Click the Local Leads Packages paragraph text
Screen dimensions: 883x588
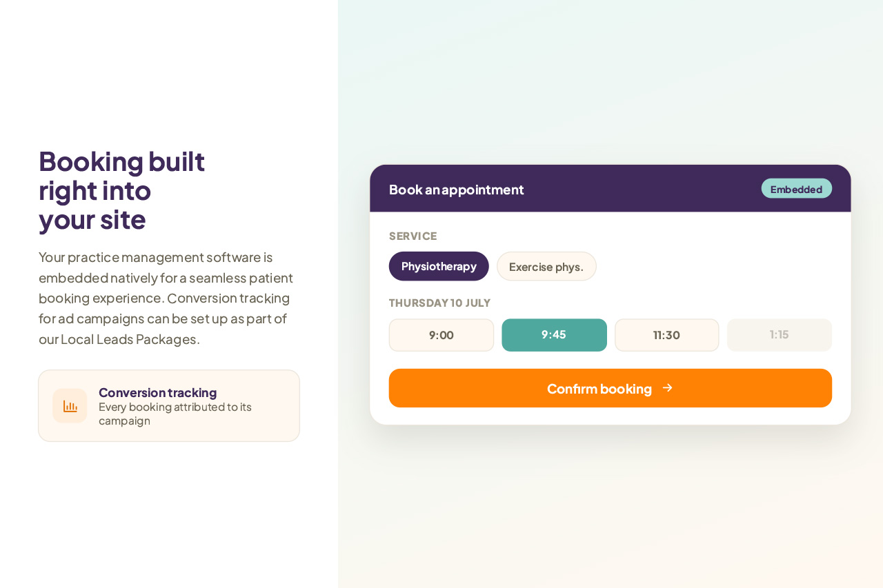[166, 298]
